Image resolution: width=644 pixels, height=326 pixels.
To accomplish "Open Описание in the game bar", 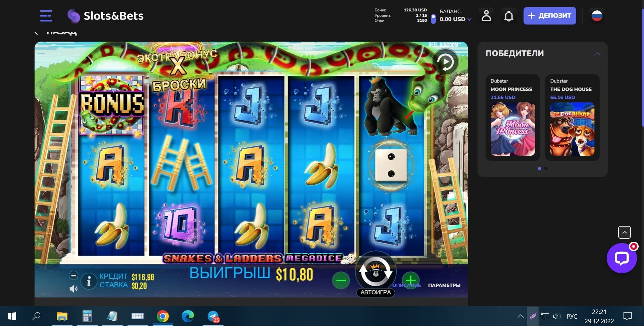I will click(x=406, y=285).
